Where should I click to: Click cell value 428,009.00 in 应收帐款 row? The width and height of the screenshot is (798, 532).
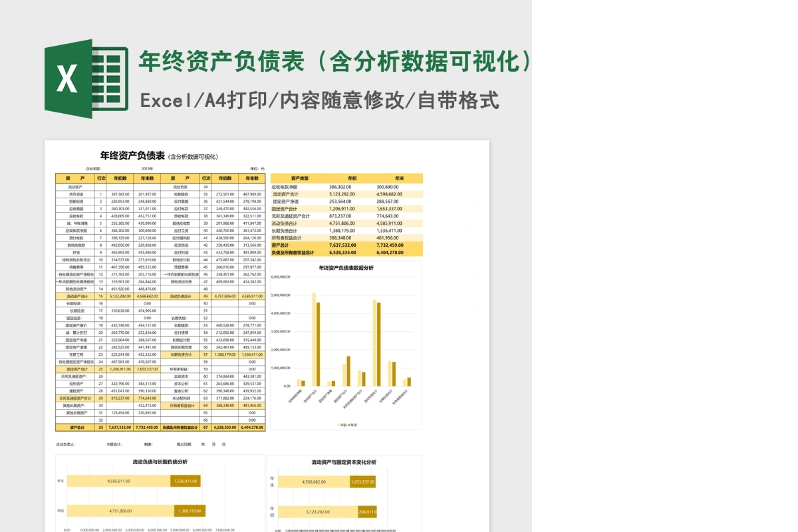(120, 216)
